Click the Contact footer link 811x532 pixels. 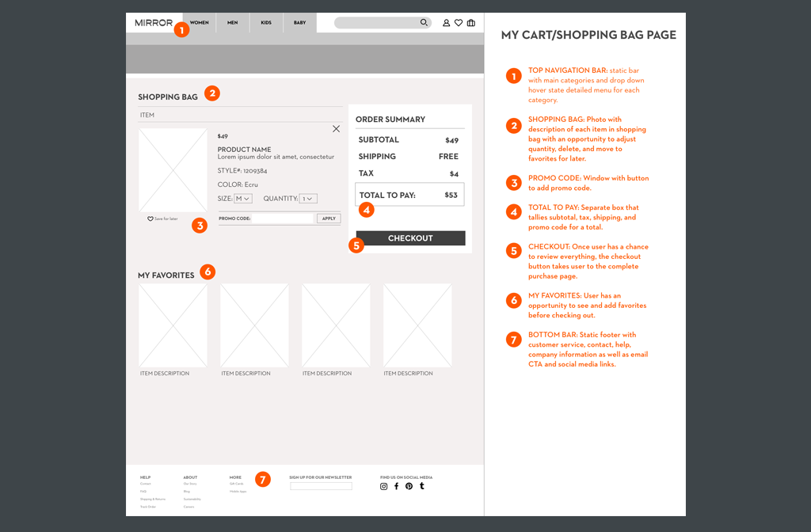[x=146, y=484]
